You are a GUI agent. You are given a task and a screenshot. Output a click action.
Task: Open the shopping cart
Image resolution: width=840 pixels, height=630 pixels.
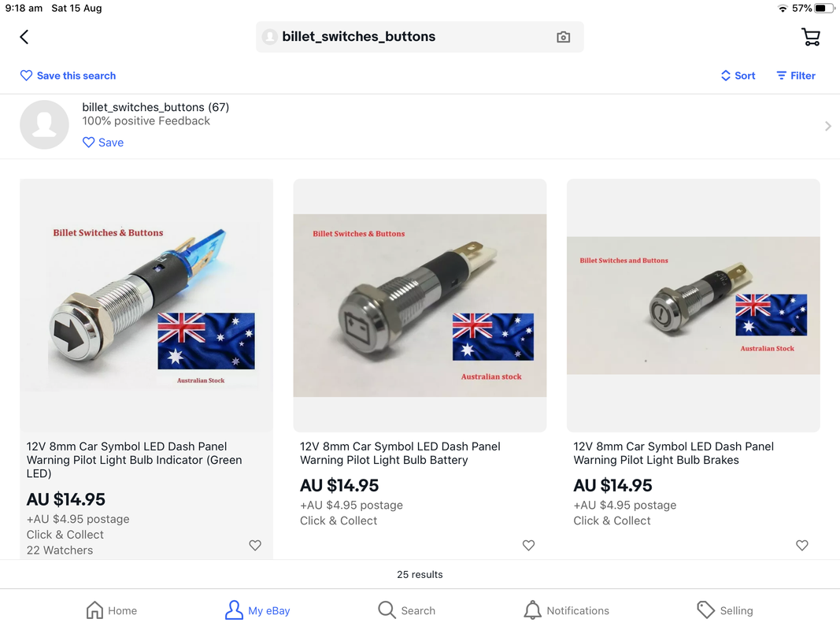click(810, 37)
